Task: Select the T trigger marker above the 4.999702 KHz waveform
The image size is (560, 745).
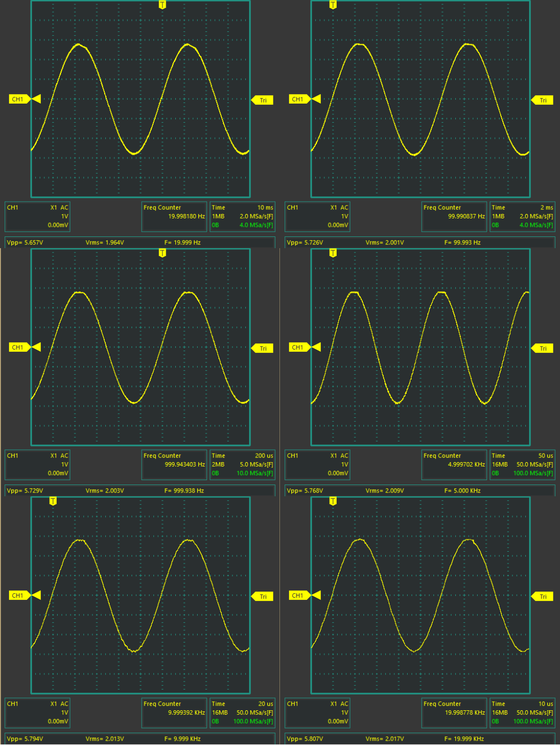Action: 333,253
